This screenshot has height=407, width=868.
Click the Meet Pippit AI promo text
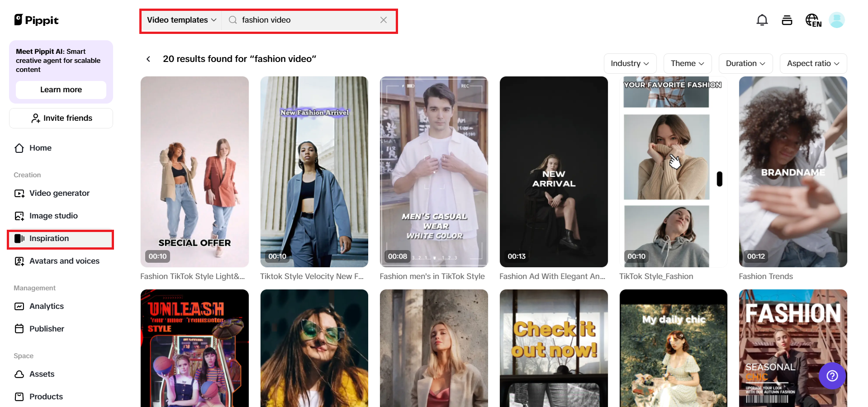point(58,61)
